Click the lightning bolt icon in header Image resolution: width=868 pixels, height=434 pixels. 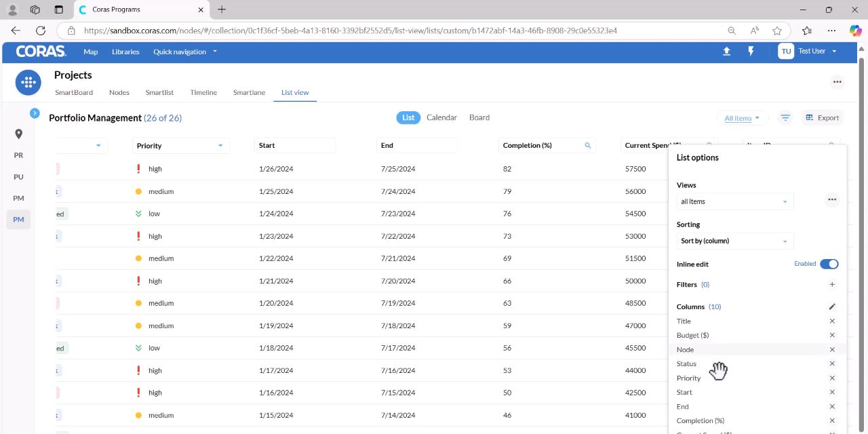pyautogui.click(x=751, y=52)
